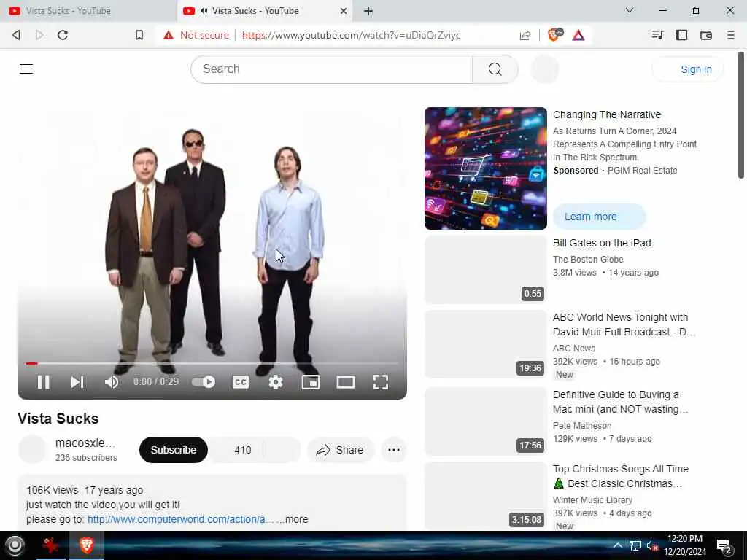Turn on closed captions
Screen dimensions: 747x560
click(241, 382)
